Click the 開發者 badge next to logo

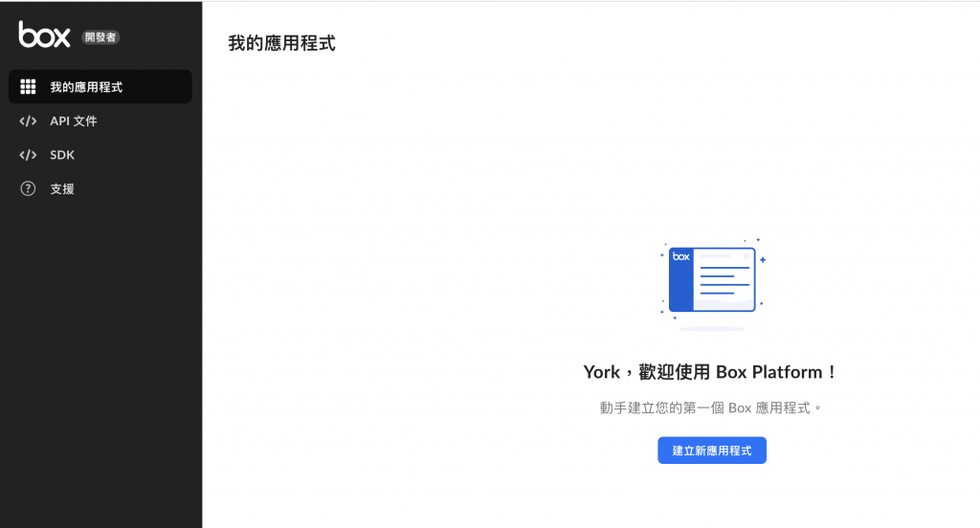point(100,37)
